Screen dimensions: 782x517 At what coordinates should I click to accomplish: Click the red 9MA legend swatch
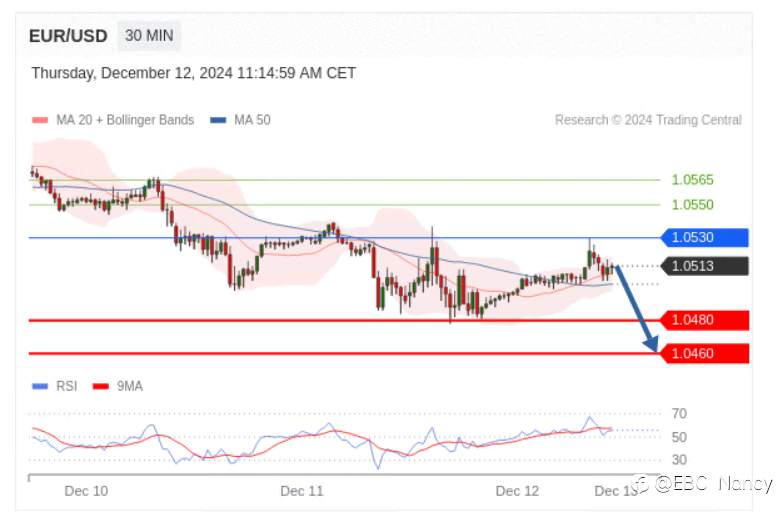tap(101, 386)
